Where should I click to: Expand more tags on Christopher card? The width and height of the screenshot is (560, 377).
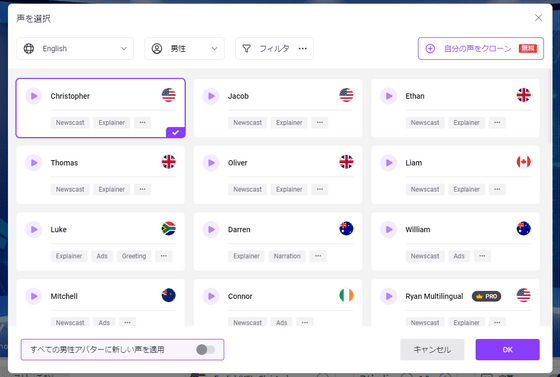142,122
